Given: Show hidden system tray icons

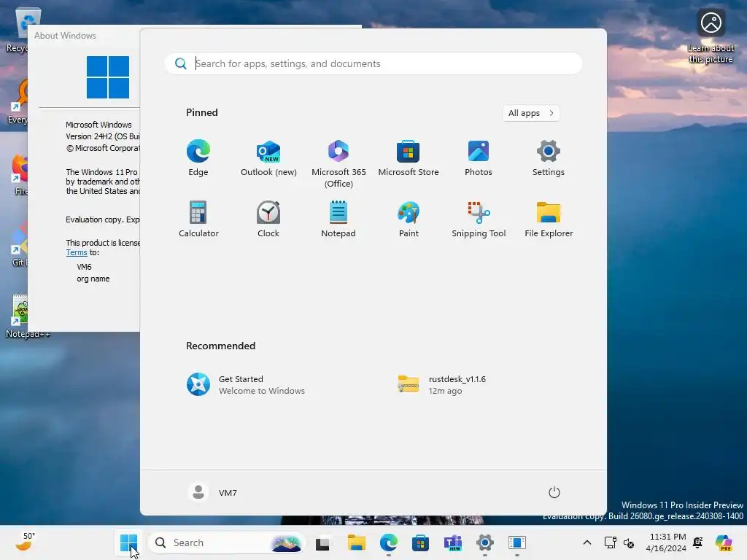Looking at the screenshot, I should click(x=587, y=542).
